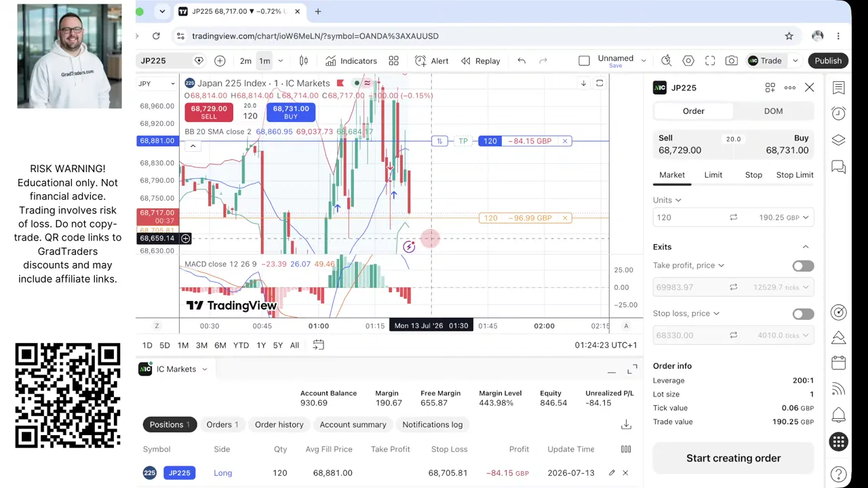Open the Take profit, price dropdown

point(688,265)
